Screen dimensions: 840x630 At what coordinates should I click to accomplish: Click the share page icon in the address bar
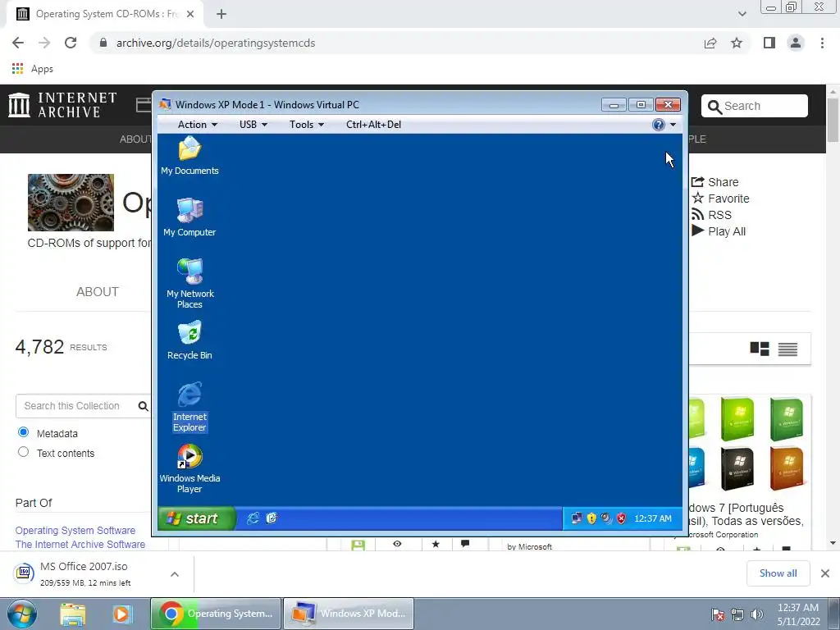click(710, 43)
